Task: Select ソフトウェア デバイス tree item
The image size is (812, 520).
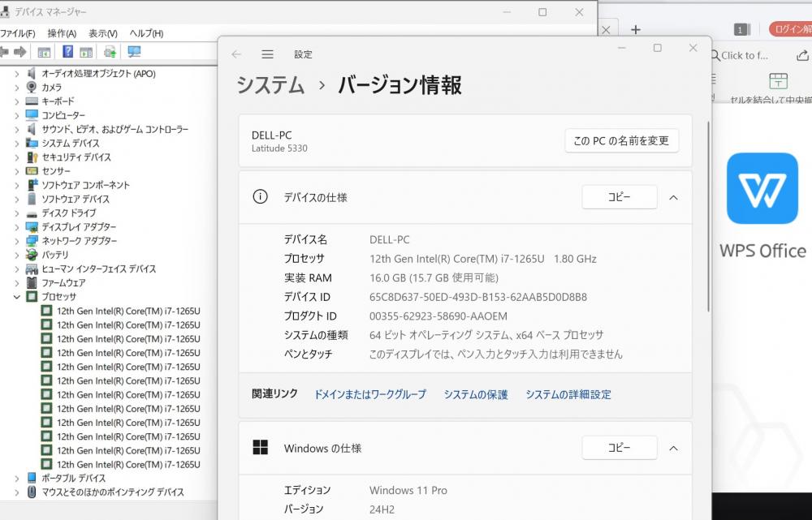Action: tap(76, 199)
